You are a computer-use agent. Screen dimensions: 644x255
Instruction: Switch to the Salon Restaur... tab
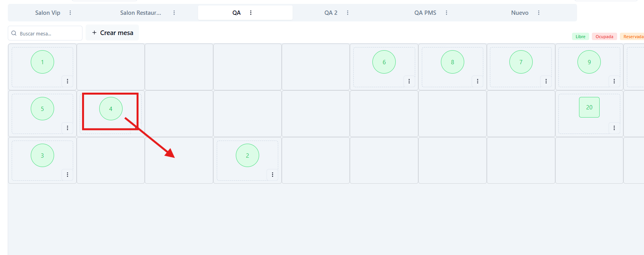click(x=140, y=13)
